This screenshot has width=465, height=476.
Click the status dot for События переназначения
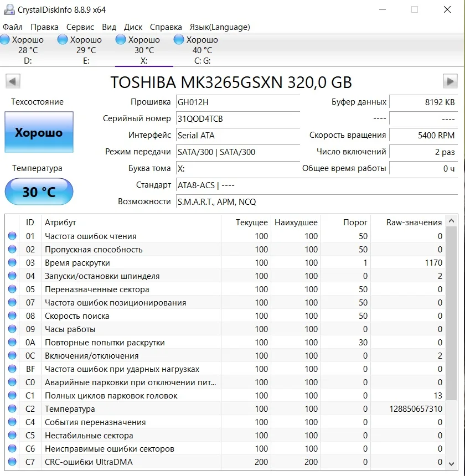coord(12,422)
